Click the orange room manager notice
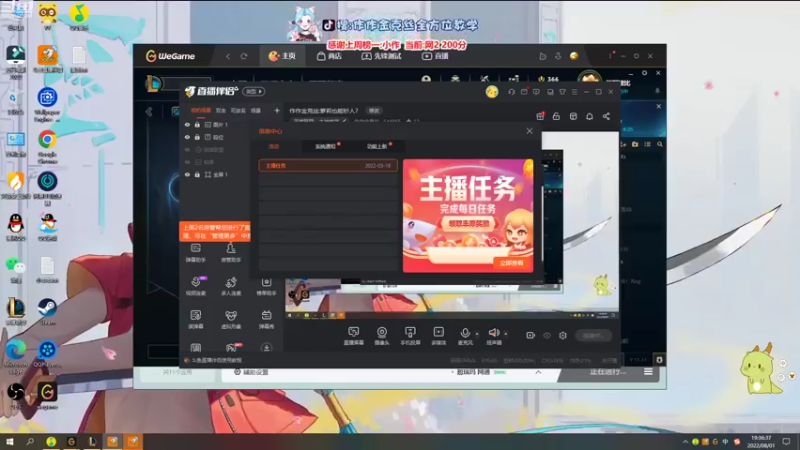Viewport: 800px width, 450px height. pos(215,232)
